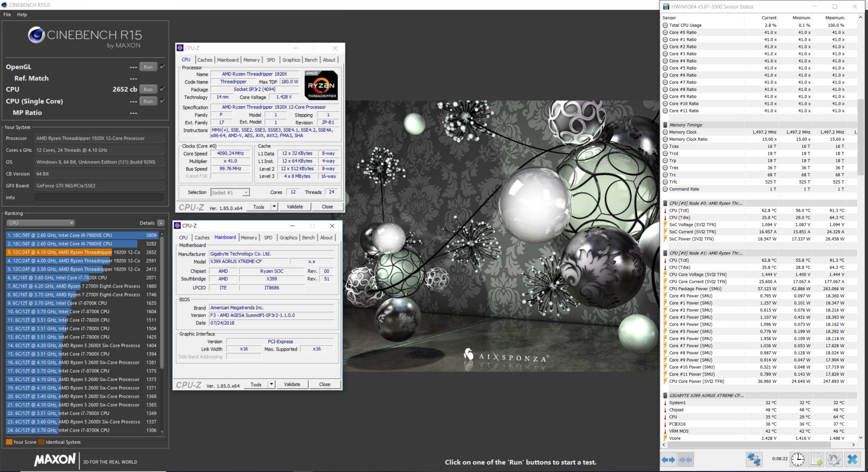The image size is (868, 472).
Task: Click the Total CPU Usage sensor icon
Action: 665,25
